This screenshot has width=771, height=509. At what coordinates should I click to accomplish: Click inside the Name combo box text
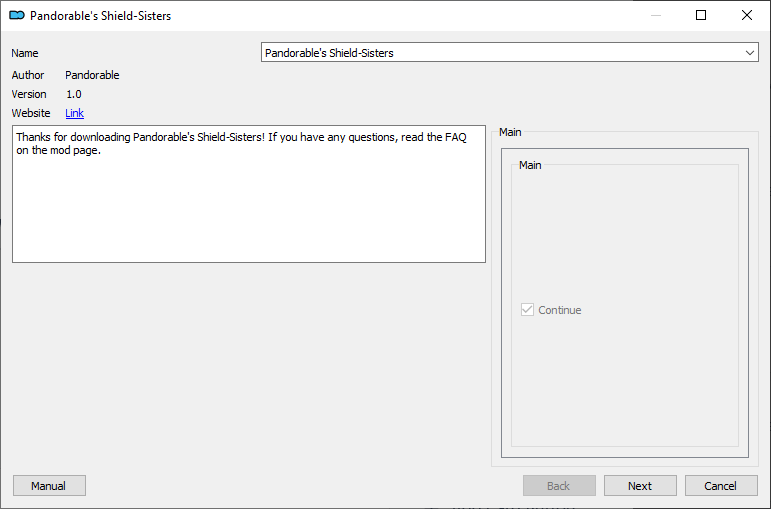coord(502,53)
